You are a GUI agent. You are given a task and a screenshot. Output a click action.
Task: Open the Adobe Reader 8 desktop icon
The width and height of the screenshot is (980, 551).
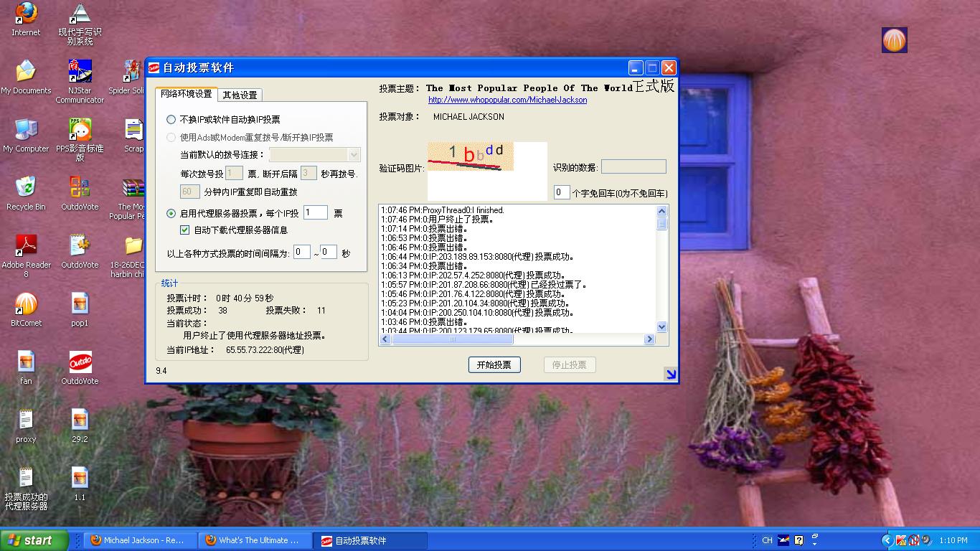tap(27, 247)
